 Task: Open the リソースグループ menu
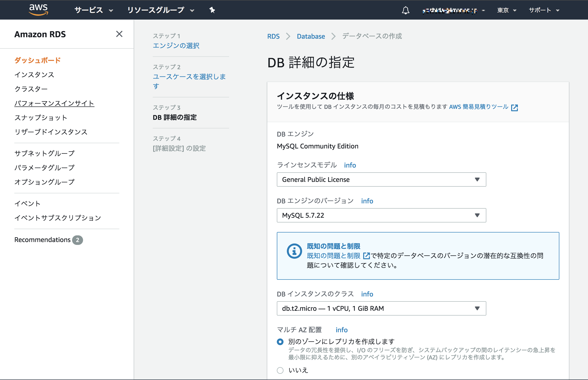(161, 10)
